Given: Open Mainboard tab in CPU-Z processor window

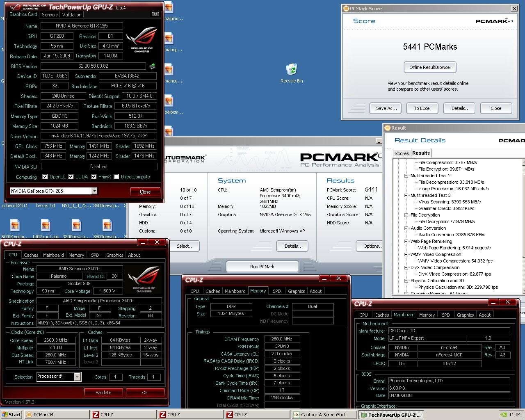Looking at the screenshot, I should point(53,255).
